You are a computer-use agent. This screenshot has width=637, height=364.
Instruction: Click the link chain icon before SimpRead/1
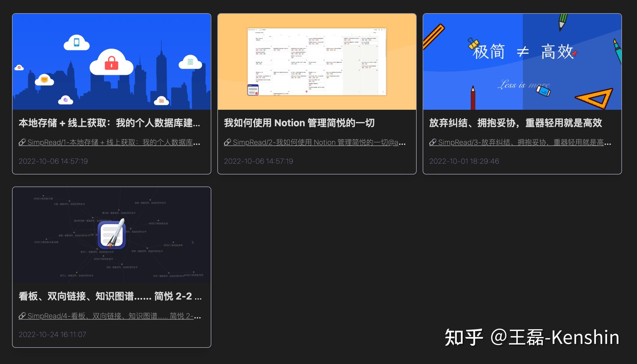[22, 142]
